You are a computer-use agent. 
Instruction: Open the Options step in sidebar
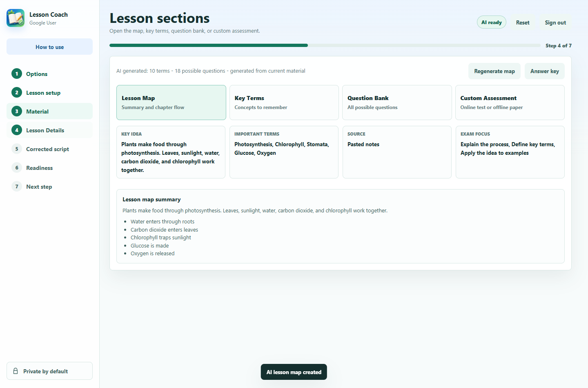(x=49, y=74)
